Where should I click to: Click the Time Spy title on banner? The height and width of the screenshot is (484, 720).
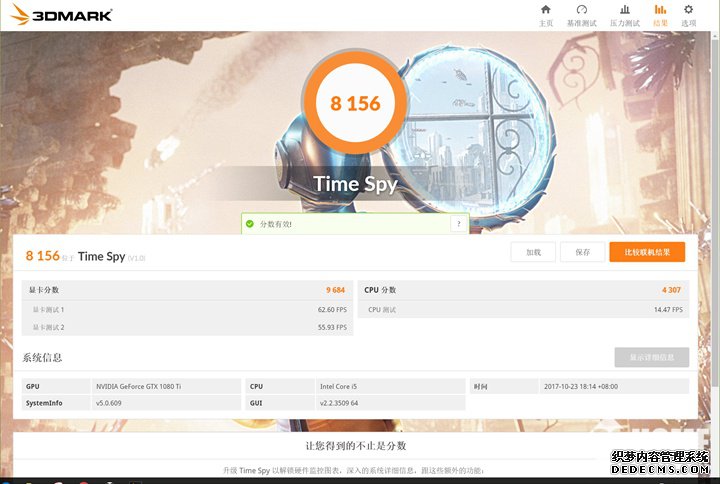coord(355,184)
